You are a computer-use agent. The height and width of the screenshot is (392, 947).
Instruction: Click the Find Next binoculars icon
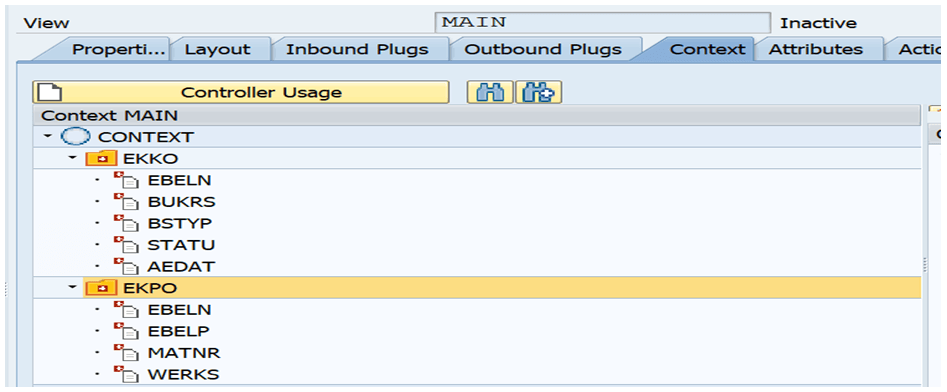[x=539, y=92]
